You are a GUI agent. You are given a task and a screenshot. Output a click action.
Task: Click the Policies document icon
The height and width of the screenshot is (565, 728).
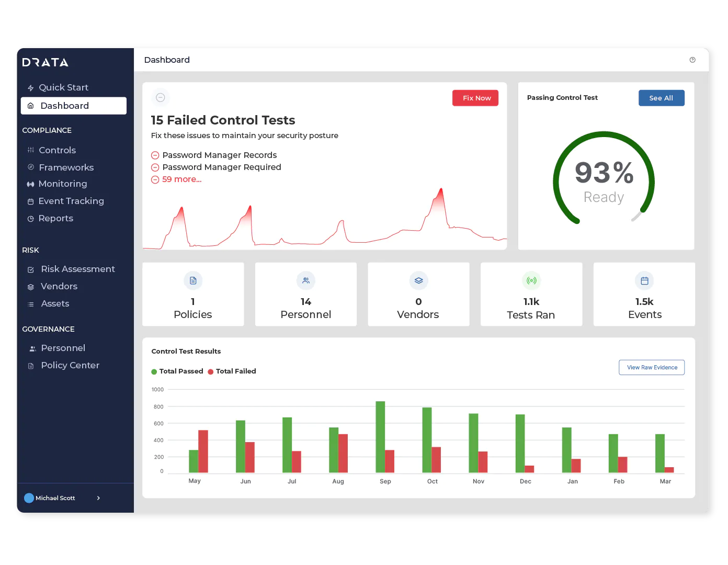193,281
